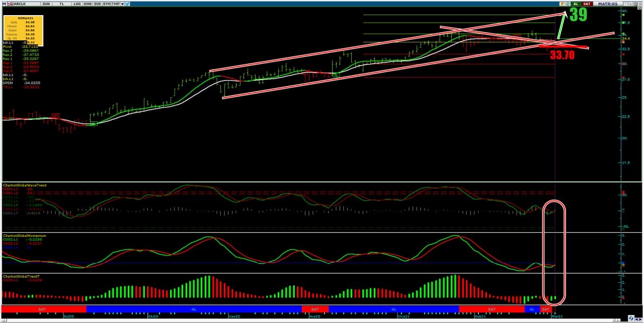Toggle the SVD option in toolbar
The image size is (644, 323).
[x=97, y=4]
